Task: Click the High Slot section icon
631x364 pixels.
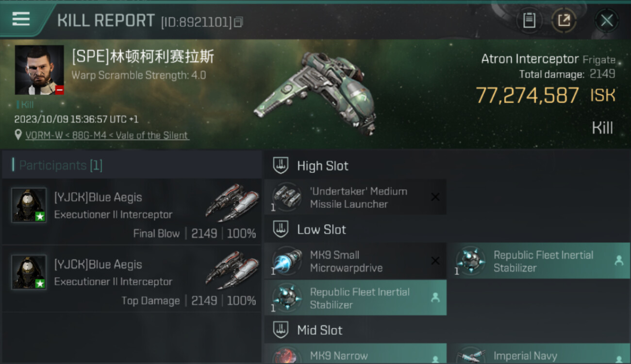Action: (x=281, y=165)
